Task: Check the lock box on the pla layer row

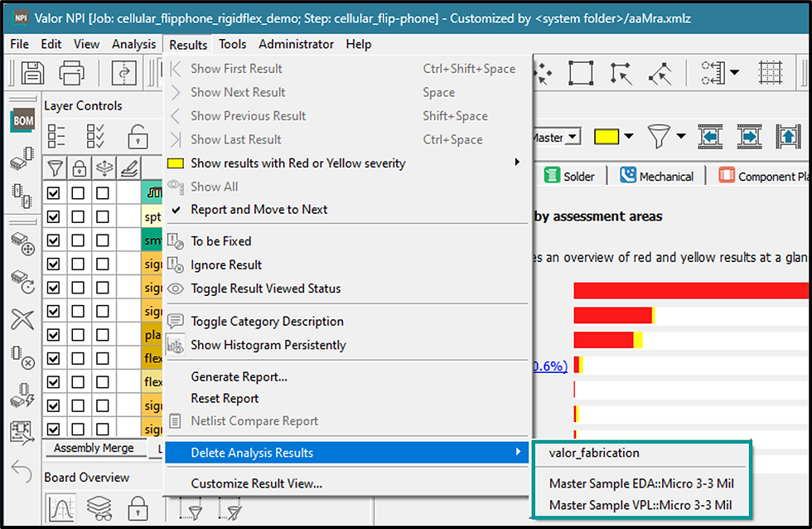Action: [x=78, y=335]
